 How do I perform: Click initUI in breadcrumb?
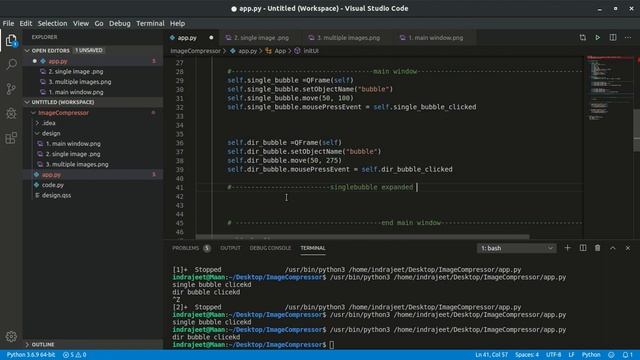[311, 51]
